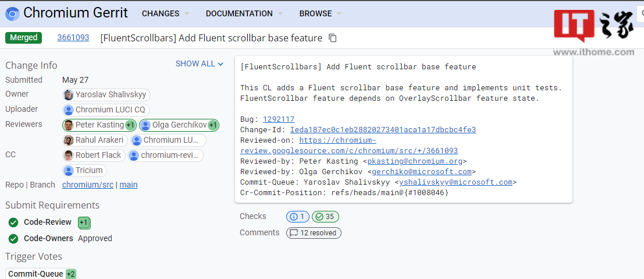The image size is (644, 279).
Task: Open the 12 resolved comments chip
Action: [314, 233]
